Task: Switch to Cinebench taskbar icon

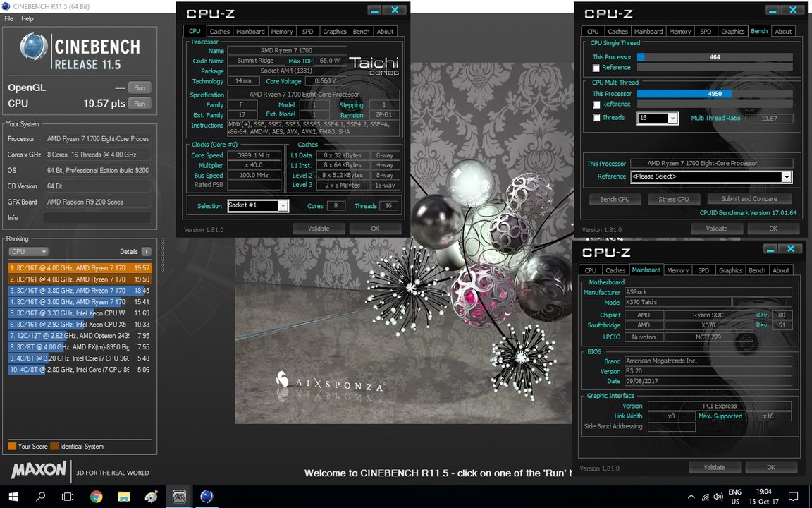Action: (x=207, y=497)
